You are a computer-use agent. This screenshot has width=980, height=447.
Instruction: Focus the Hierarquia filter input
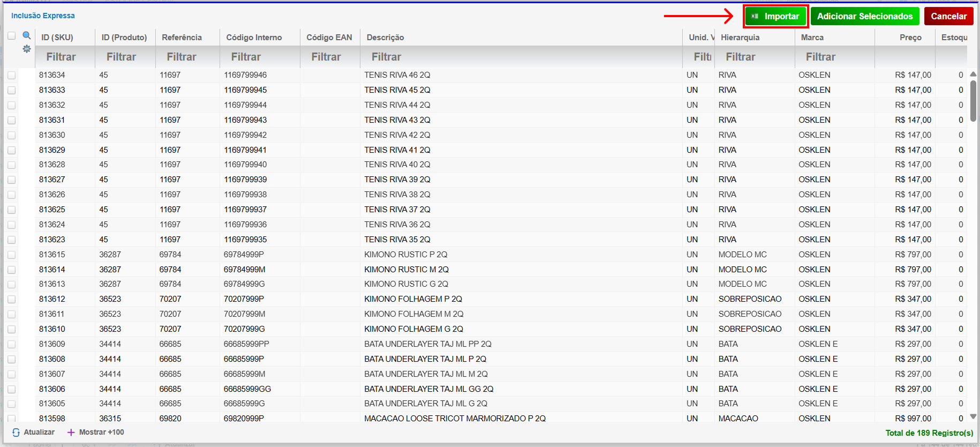tap(754, 57)
